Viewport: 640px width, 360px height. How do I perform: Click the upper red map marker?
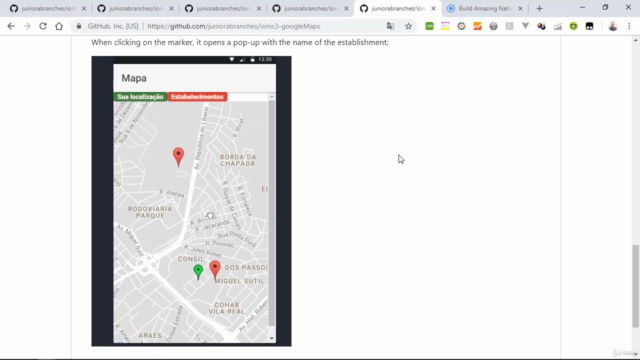click(x=178, y=157)
